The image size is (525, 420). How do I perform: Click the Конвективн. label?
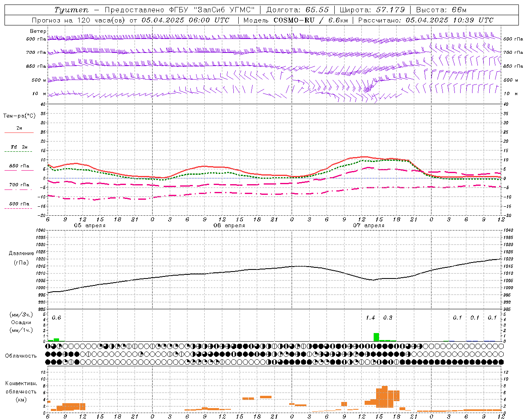(21, 383)
